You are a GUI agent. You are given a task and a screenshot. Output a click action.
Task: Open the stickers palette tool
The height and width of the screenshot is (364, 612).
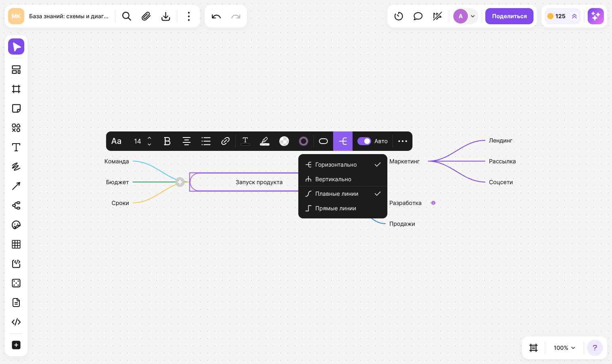pyautogui.click(x=16, y=225)
